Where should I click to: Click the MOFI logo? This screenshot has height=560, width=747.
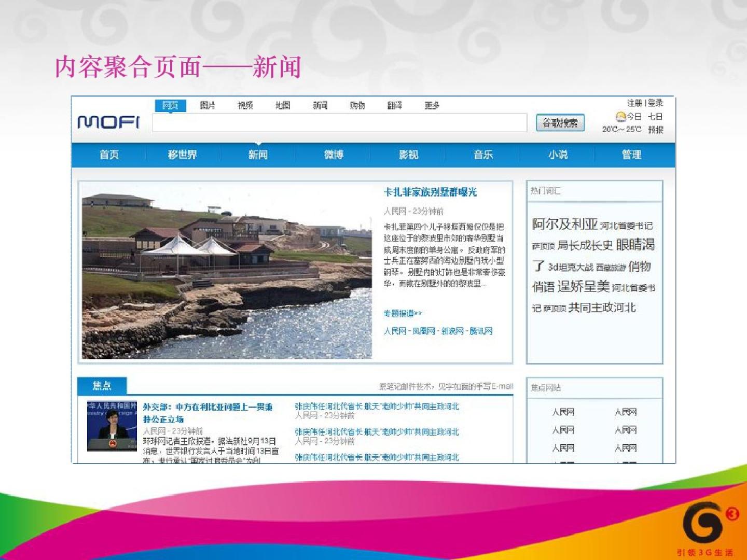pyautogui.click(x=108, y=122)
